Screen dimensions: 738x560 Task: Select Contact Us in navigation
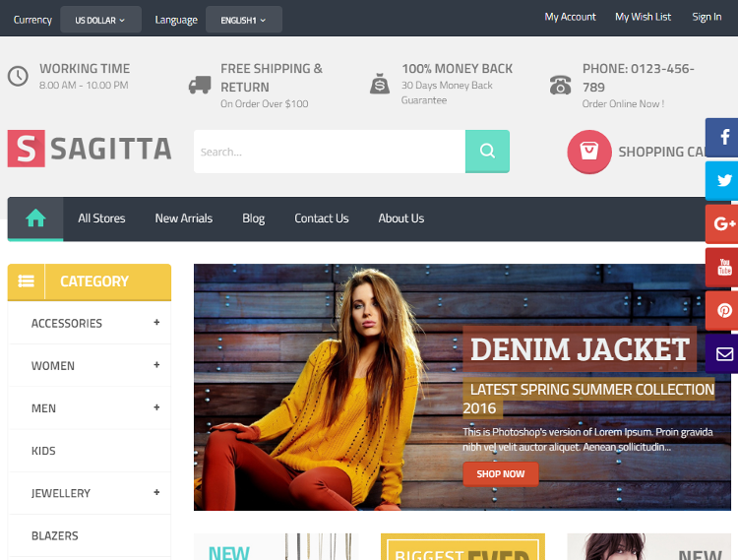tap(322, 218)
